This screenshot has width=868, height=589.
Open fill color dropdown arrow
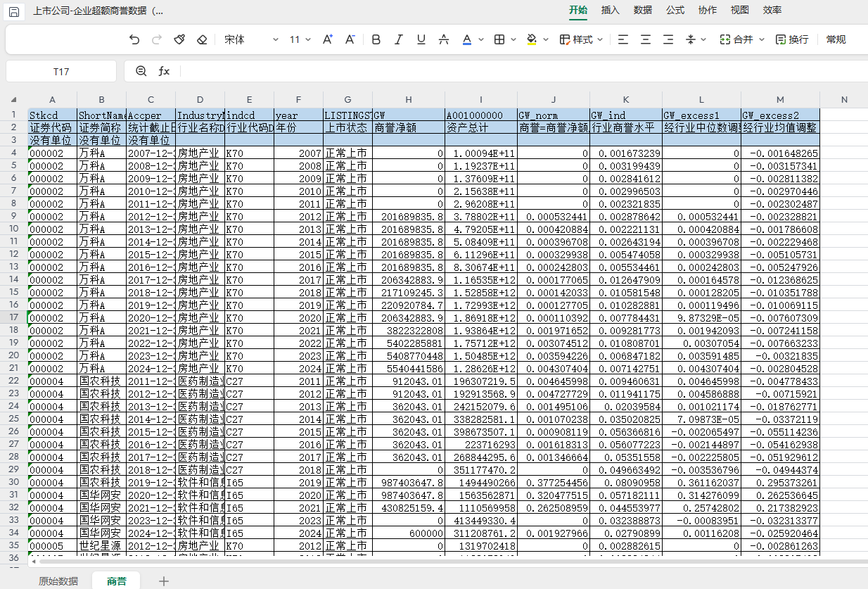pos(546,40)
